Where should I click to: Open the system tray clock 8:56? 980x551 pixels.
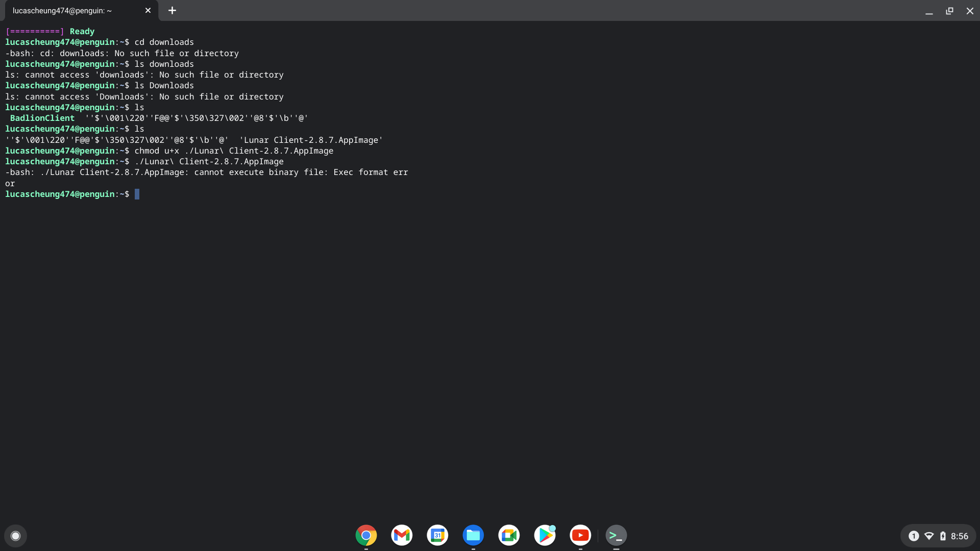pos(960,536)
